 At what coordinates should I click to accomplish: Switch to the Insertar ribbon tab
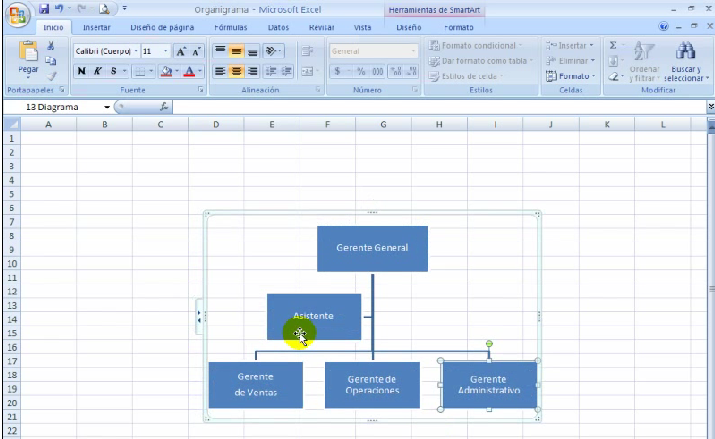(96, 28)
